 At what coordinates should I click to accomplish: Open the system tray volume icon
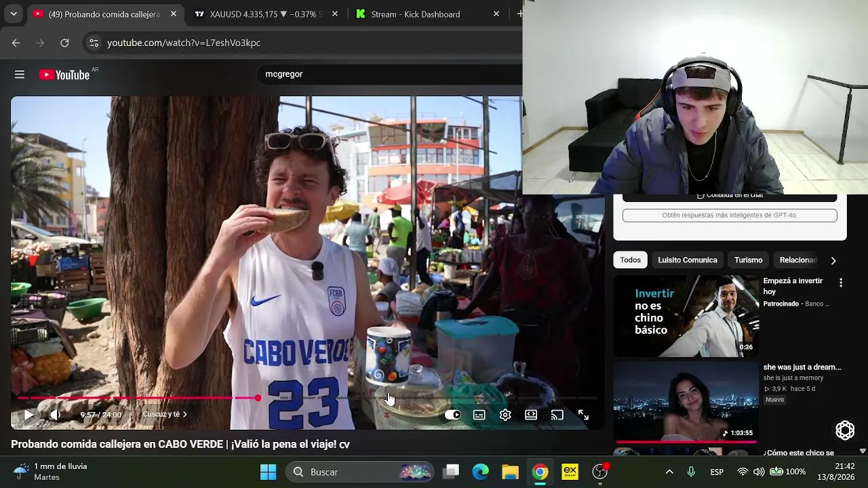point(758,472)
